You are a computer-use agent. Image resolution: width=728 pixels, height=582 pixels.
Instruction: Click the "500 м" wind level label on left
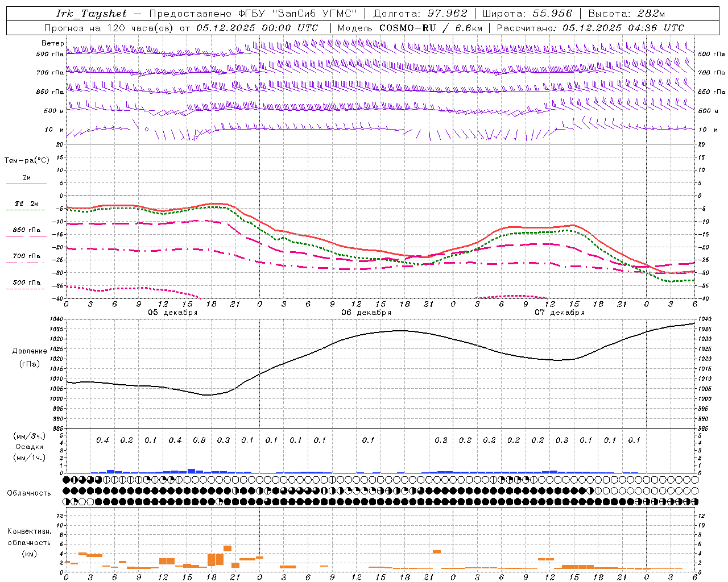[54, 111]
